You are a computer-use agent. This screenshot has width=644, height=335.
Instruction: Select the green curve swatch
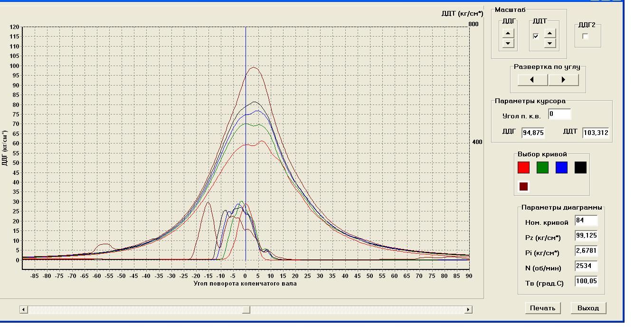[542, 167]
